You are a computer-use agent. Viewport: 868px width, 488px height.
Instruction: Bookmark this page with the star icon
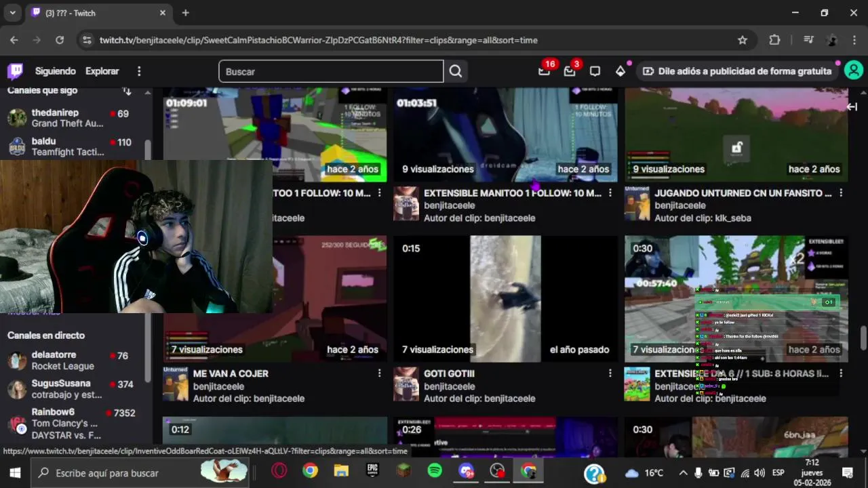click(x=743, y=40)
